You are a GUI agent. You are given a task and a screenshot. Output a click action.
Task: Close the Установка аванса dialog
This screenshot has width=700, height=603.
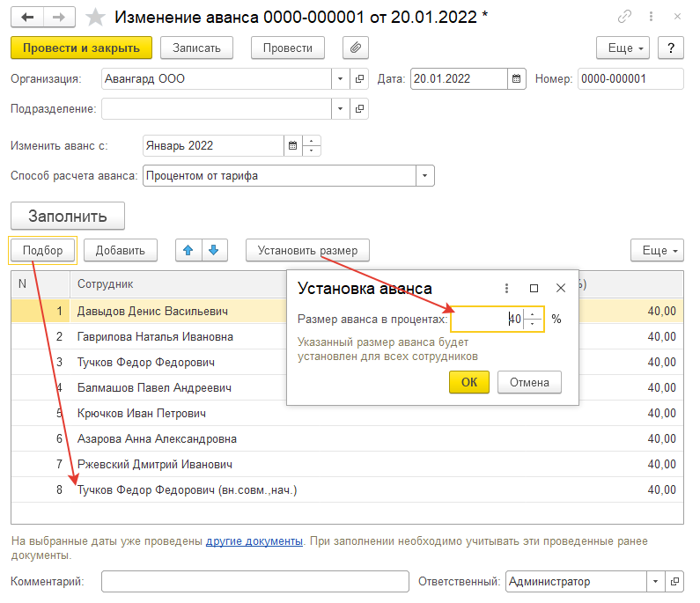561,289
